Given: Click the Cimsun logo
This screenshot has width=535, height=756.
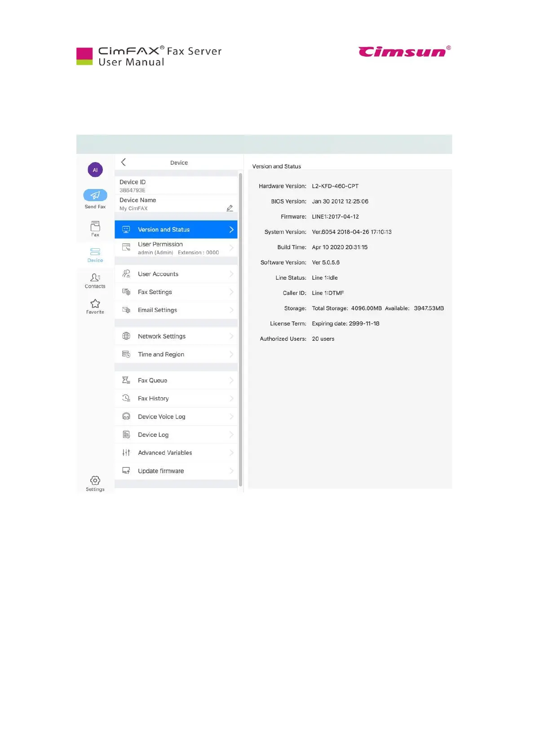Looking at the screenshot, I should click(405, 52).
